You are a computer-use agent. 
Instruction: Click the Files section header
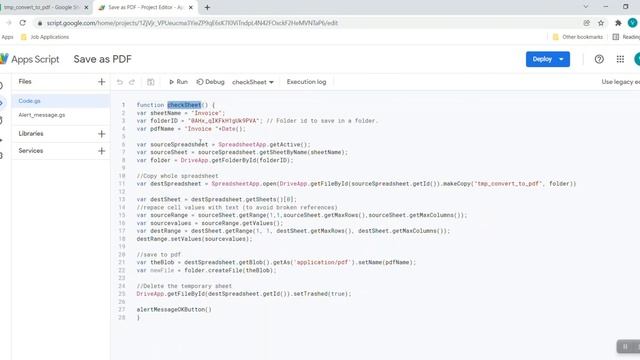click(25, 82)
